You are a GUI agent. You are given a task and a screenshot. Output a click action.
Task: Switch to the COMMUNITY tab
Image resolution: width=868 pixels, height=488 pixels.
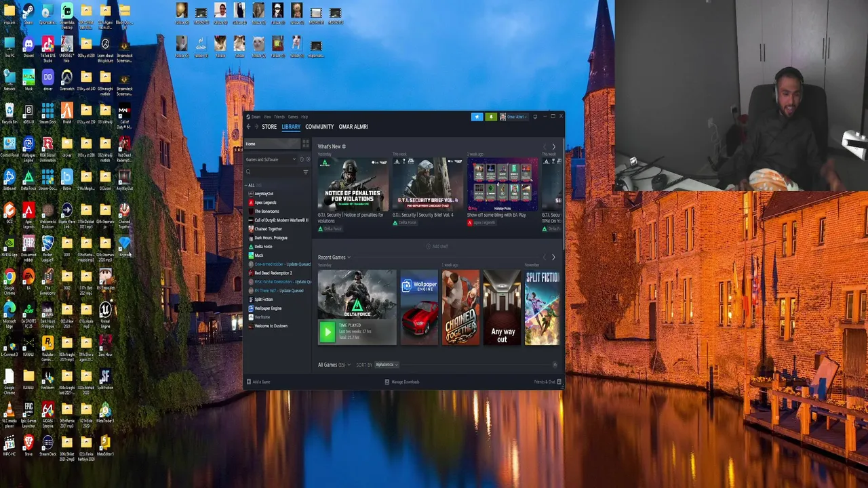tap(319, 127)
